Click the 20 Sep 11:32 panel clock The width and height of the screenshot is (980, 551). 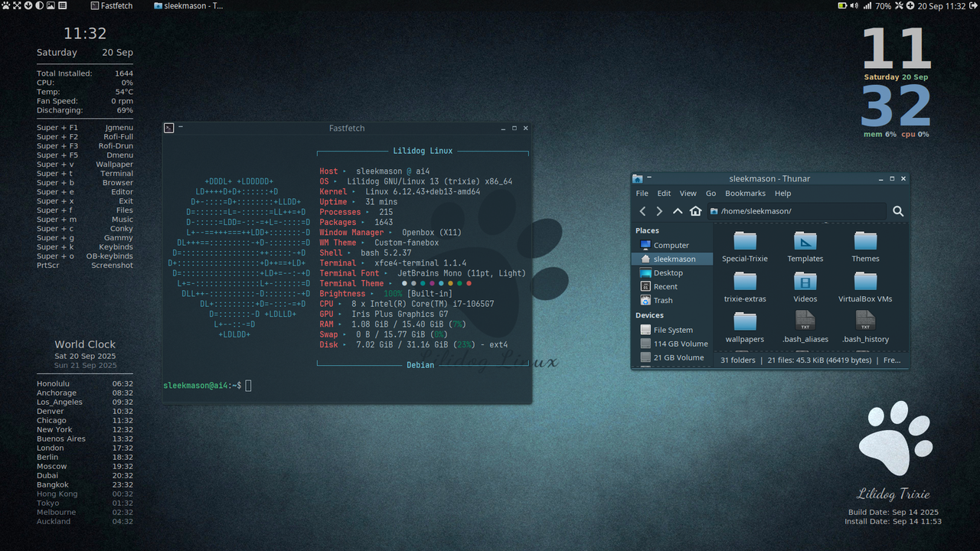pos(942,5)
